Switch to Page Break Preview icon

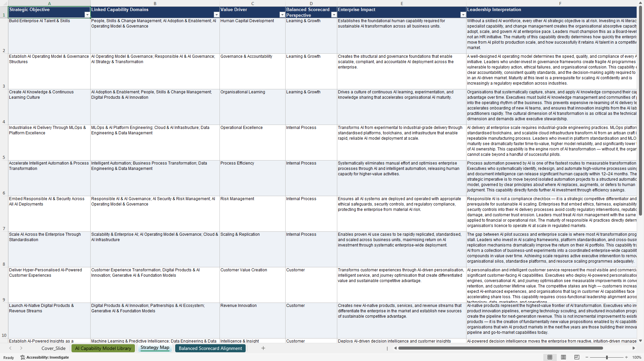click(577, 357)
